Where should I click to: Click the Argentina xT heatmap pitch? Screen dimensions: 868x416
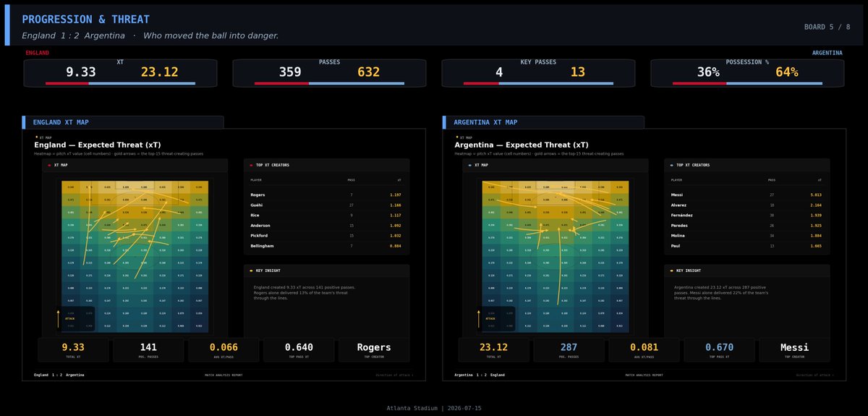point(556,256)
